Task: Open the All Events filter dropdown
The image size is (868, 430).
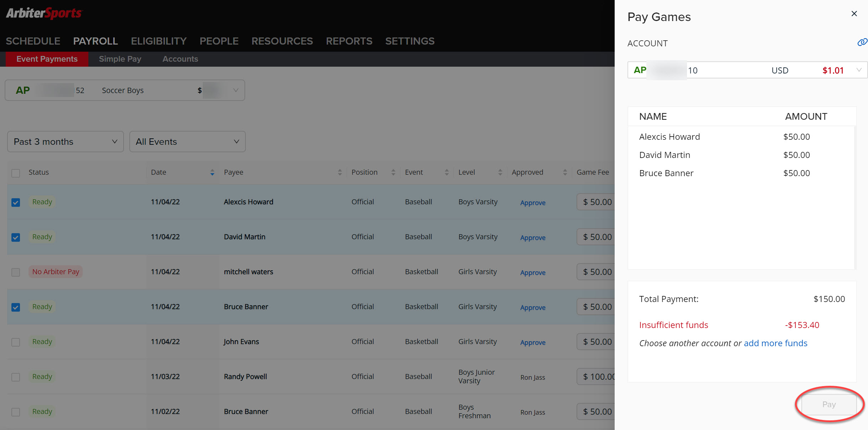Action: point(187,142)
